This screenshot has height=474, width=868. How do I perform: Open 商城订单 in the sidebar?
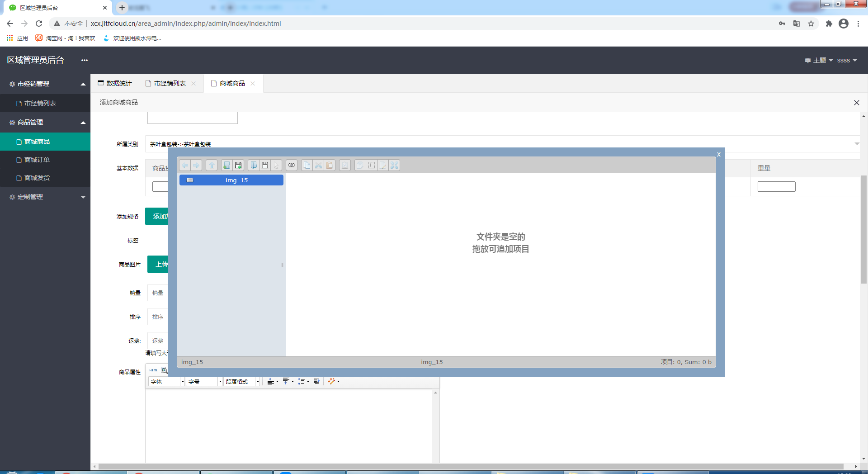(37, 160)
